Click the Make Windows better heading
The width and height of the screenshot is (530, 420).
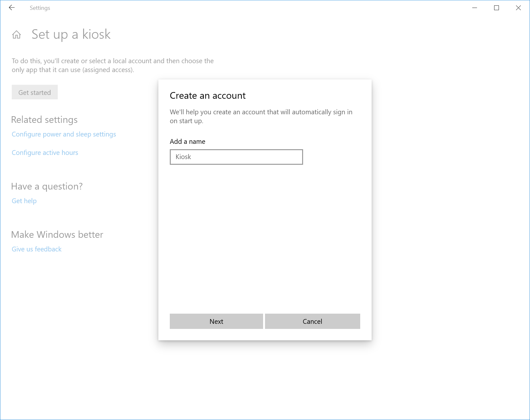57,235
